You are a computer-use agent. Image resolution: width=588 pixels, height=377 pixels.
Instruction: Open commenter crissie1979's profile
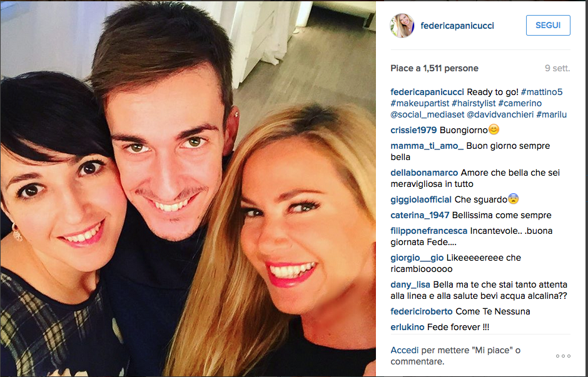[413, 130]
